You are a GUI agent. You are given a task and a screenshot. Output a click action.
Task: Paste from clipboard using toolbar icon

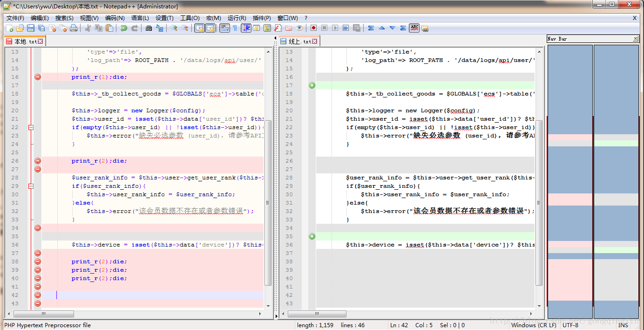point(109,28)
